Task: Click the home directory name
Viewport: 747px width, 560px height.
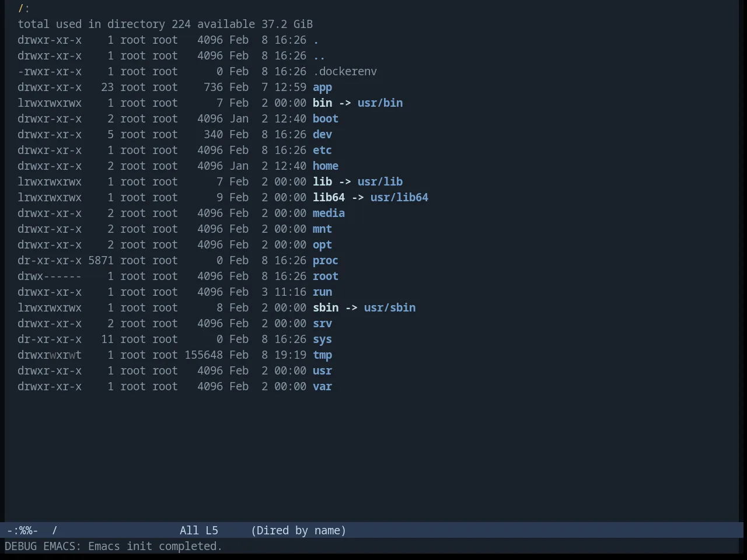Action: (x=326, y=166)
